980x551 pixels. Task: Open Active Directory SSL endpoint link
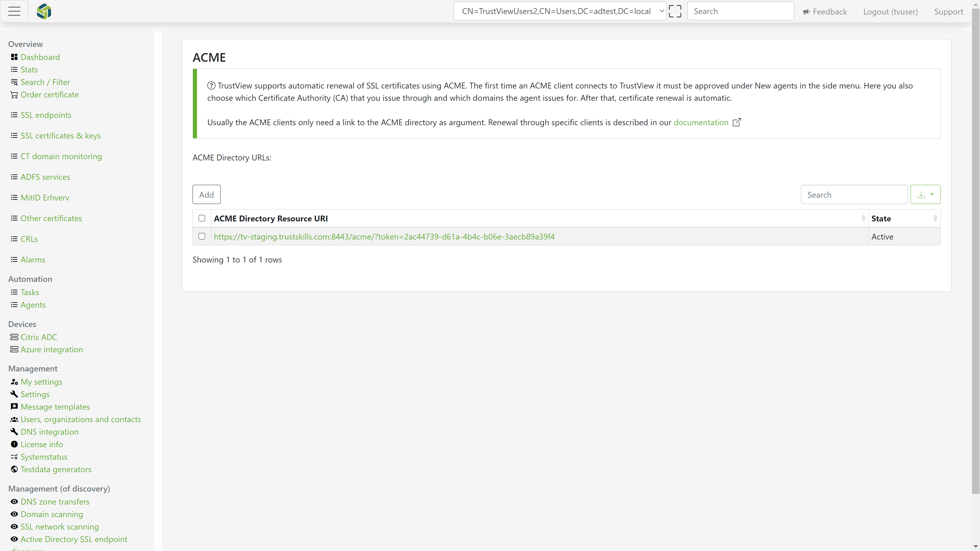74,539
